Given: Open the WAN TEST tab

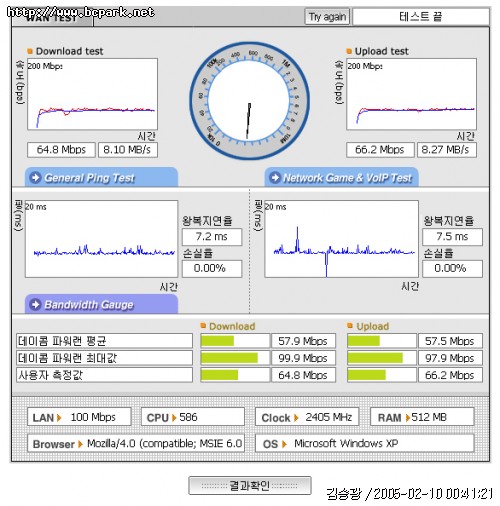Looking at the screenshot, I should click(x=52, y=18).
